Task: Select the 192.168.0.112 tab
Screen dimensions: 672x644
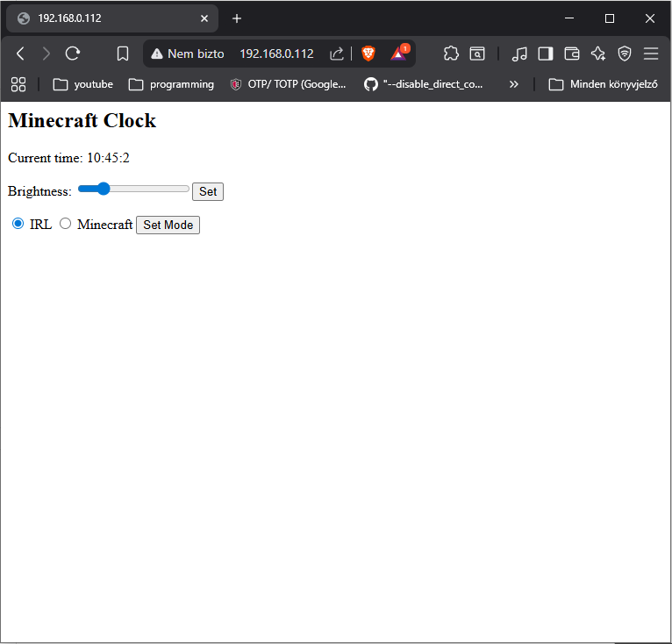Action: tap(112, 18)
